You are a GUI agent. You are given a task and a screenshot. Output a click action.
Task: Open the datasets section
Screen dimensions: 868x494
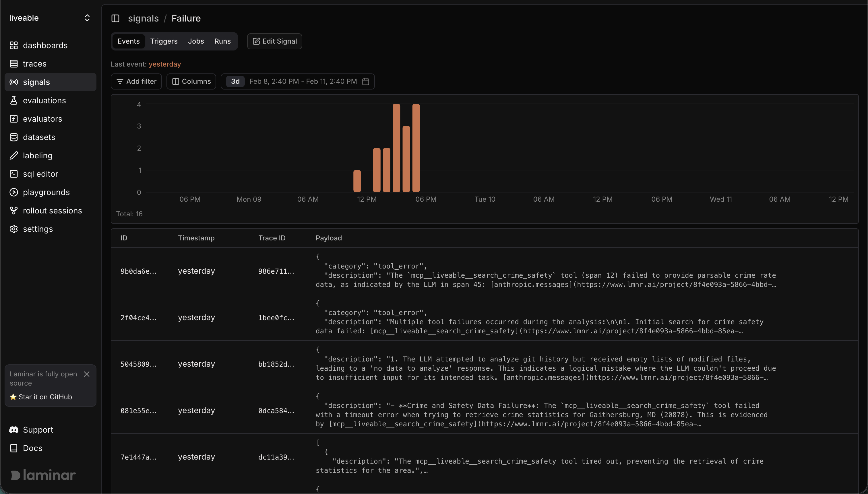pyautogui.click(x=39, y=137)
